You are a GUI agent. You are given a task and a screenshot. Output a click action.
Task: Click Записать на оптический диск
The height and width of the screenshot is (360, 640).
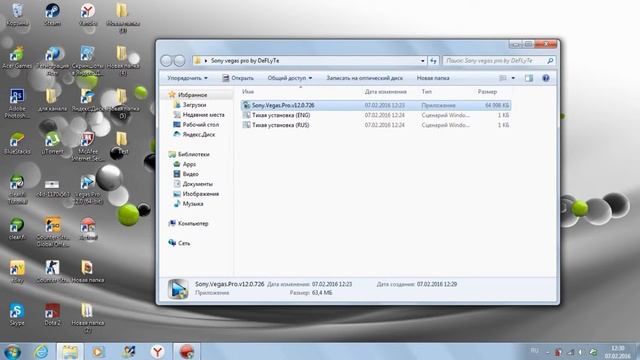tap(364, 78)
